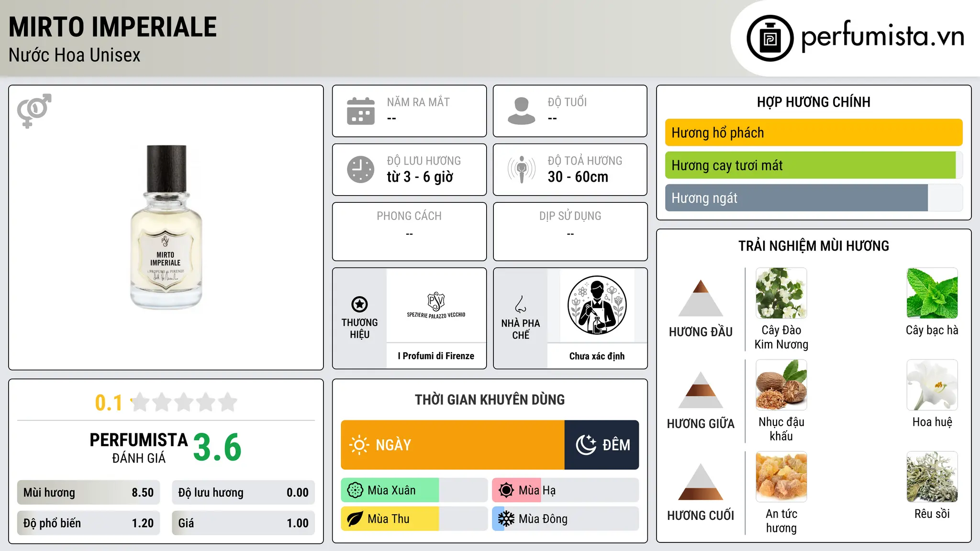The width and height of the screenshot is (980, 551).
Task: Click the flower icon for Mùa Xuân
Action: pyautogui.click(x=355, y=490)
